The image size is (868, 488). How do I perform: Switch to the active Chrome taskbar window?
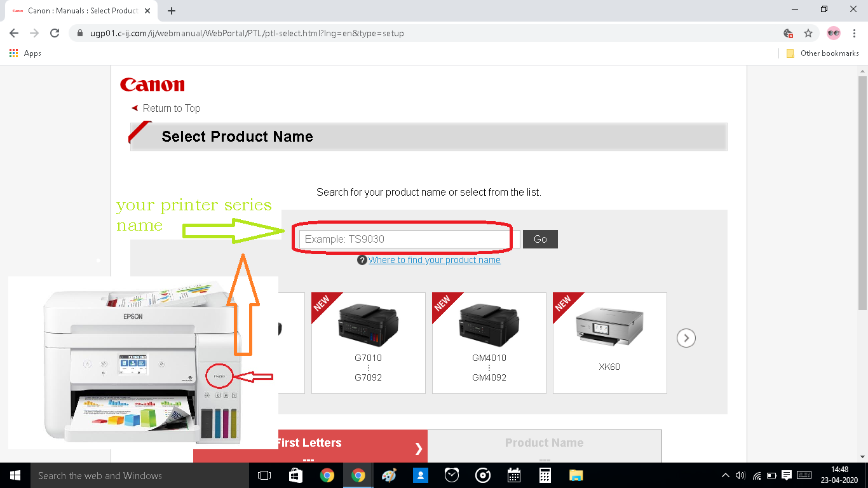click(x=358, y=475)
